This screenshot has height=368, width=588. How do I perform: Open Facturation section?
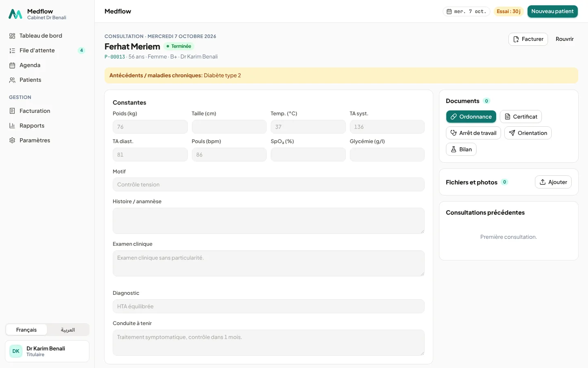point(47,111)
